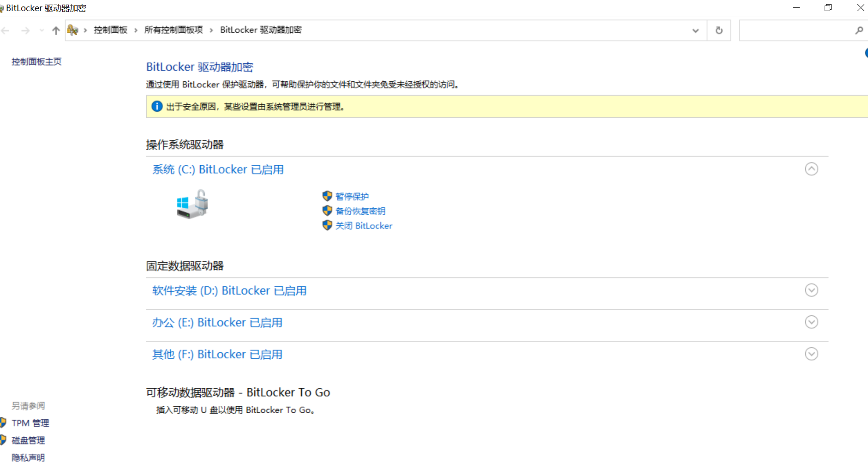
Task: Open 磁盘管理 link
Action: (28, 440)
